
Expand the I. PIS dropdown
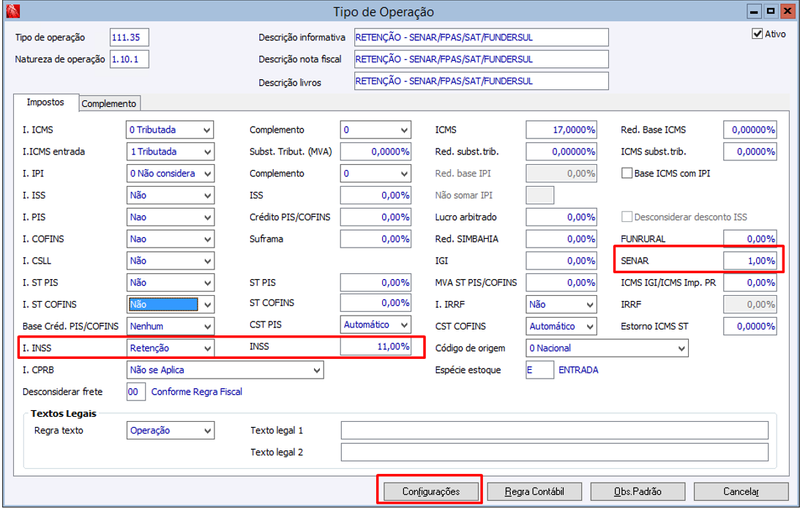tap(170, 217)
